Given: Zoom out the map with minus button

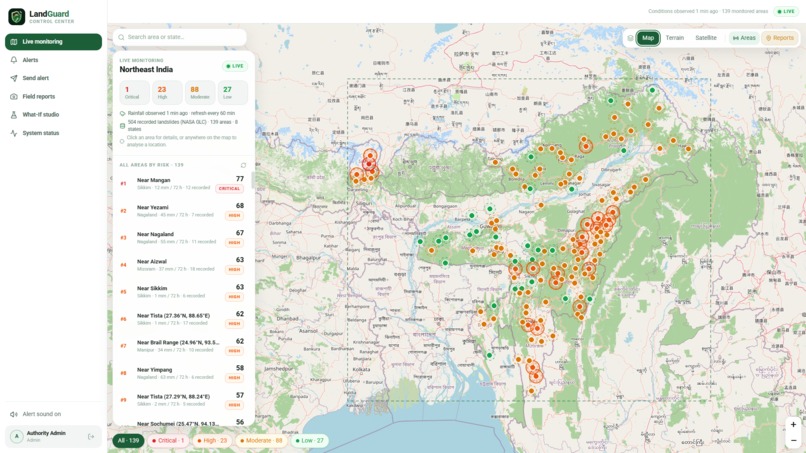Looking at the screenshot, I should tap(793, 440).
